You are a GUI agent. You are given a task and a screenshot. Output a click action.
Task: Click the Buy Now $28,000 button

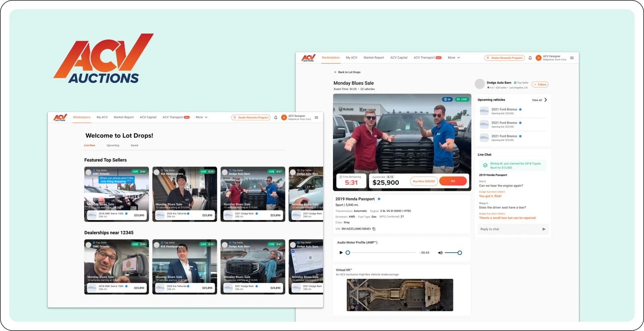pyautogui.click(x=424, y=181)
